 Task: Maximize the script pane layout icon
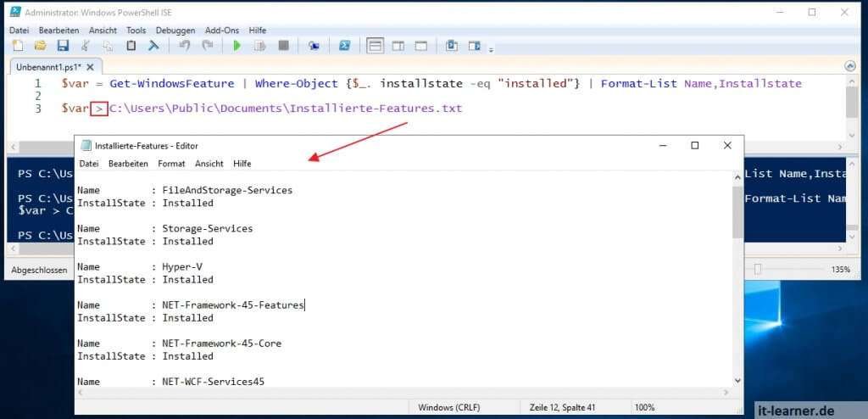click(x=421, y=46)
